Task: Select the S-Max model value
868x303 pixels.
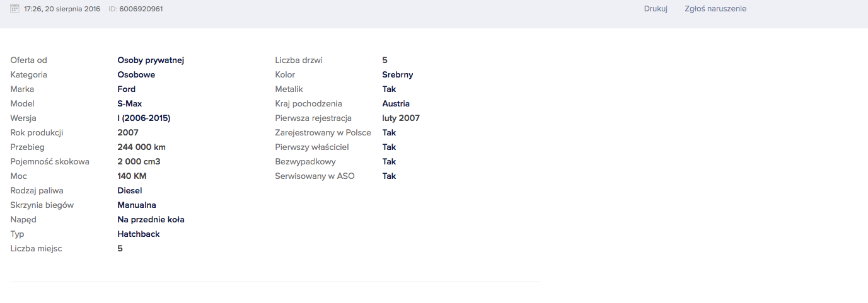Action: [129, 104]
